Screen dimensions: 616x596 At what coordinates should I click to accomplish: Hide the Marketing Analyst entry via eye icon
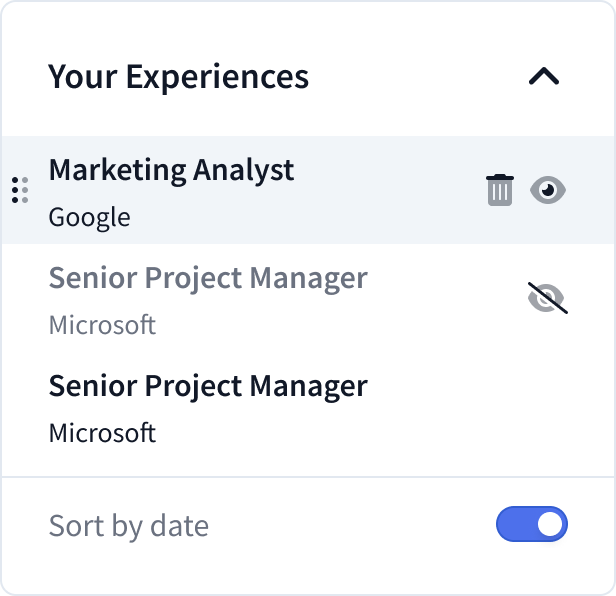click(547, 190)
